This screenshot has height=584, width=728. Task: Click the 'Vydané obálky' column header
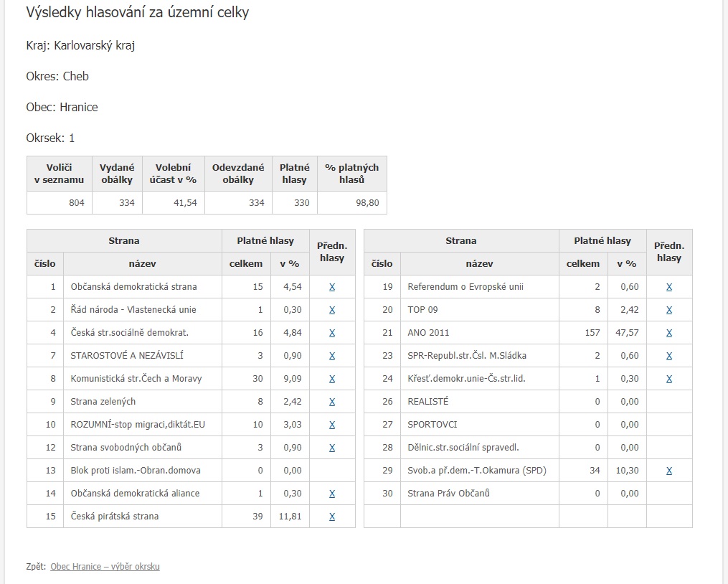117,174
